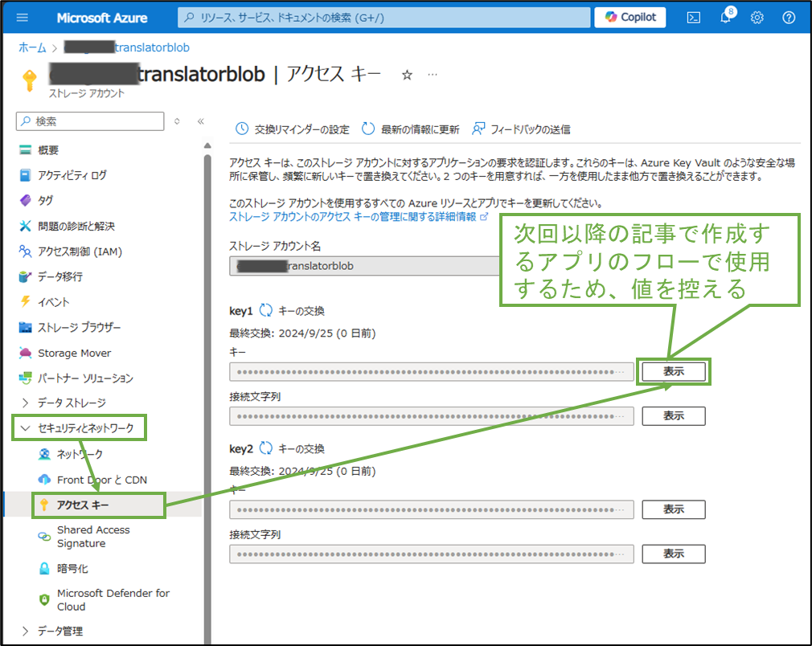Open portal settings gear
Viewport: 812px width, 646px height.
(757, 18)
